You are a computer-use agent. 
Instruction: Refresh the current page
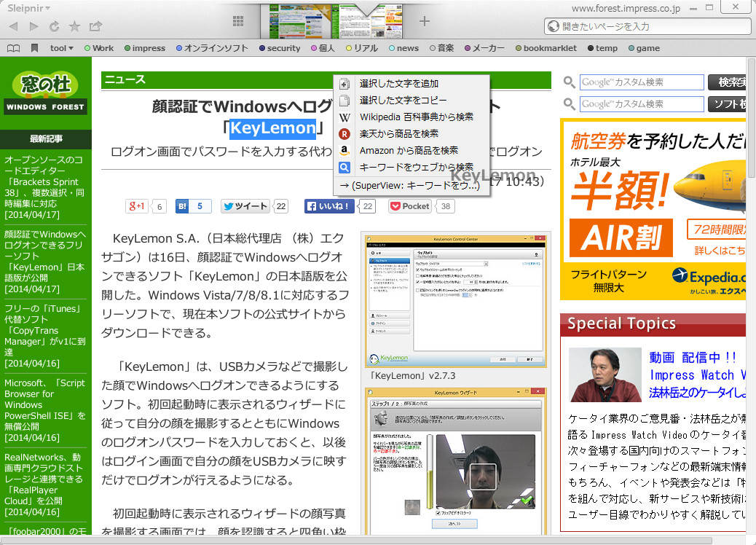[53, 25]
